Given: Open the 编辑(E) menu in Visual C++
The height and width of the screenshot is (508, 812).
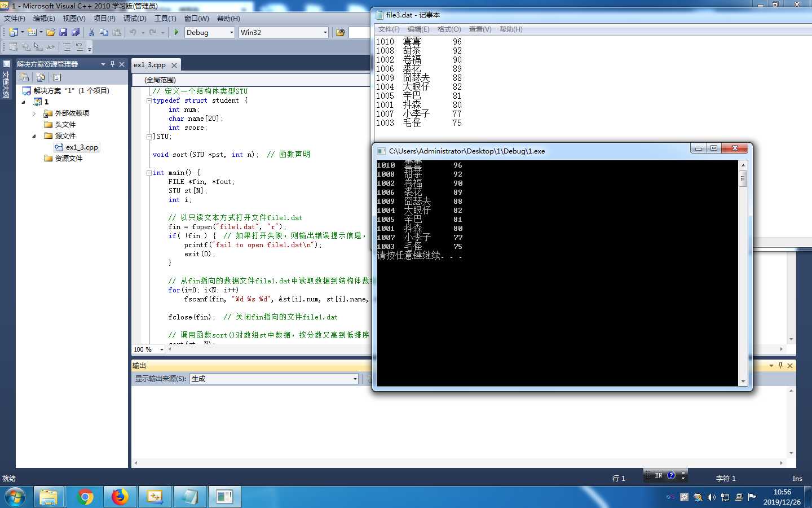Looking at the screenshot, I should point(44,19).
